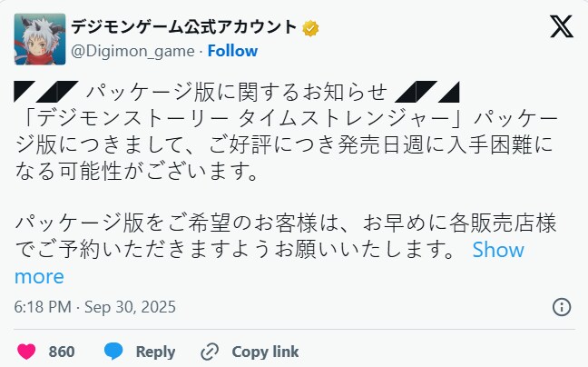Click the chain link icon

click(x=210, y=352)
